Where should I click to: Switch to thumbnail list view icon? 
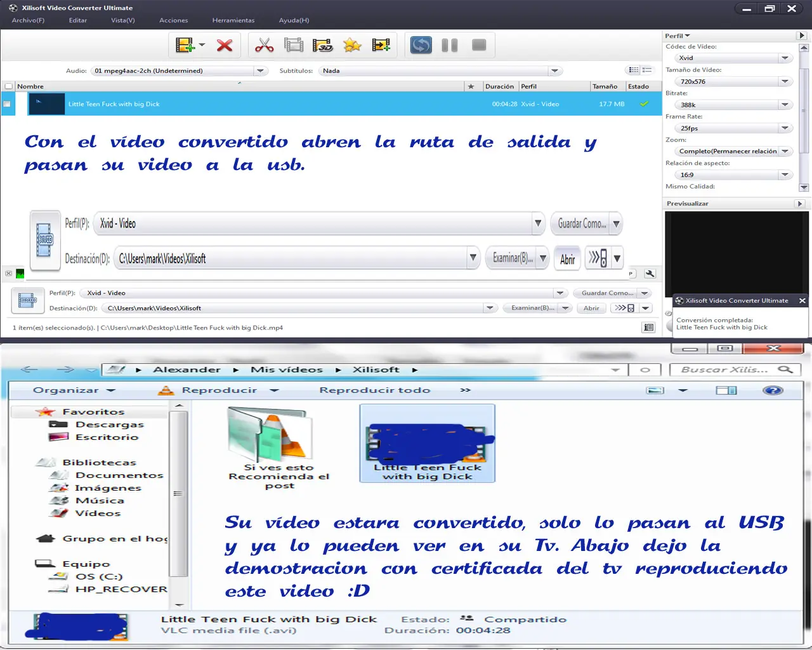647,70
